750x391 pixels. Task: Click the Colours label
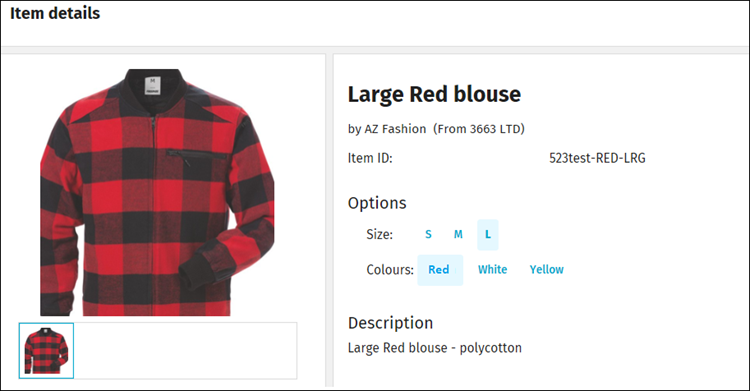tap(390, 270)
